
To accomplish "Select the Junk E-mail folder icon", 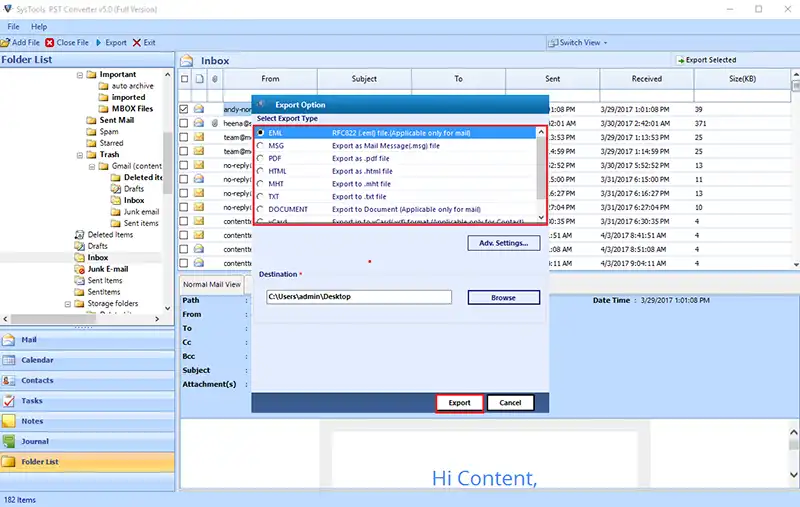I will (79, 269).
